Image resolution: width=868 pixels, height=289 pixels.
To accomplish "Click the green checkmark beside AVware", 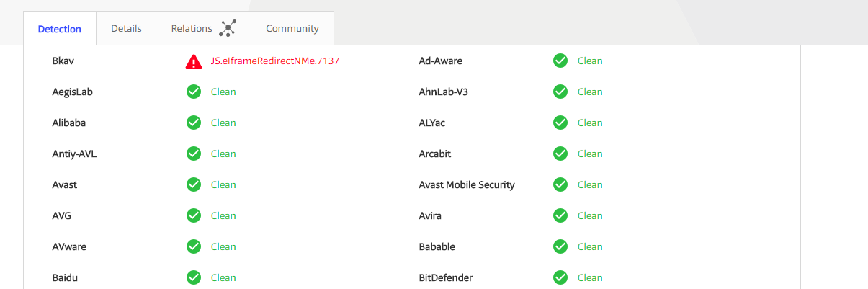I will pyautogui.click(x=194, y=246).
